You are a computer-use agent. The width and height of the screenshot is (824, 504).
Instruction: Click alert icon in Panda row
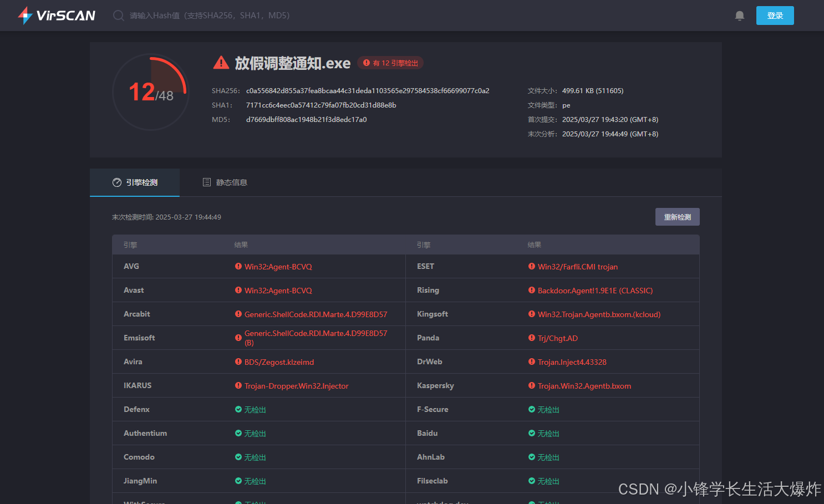532,338
